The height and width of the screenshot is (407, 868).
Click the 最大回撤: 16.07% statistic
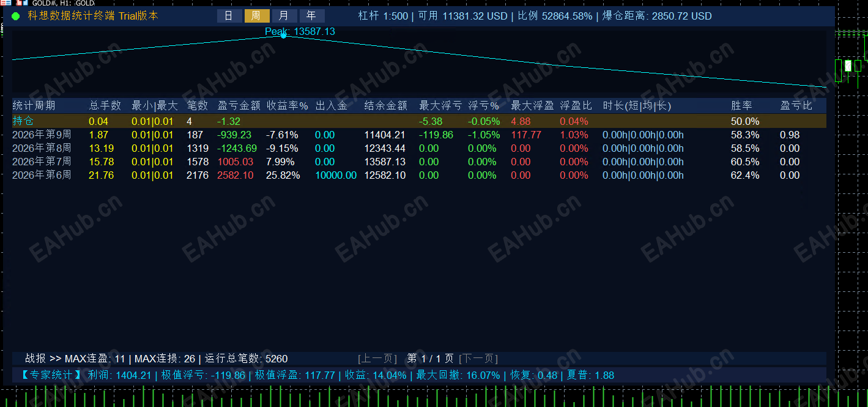coord(458,375)
